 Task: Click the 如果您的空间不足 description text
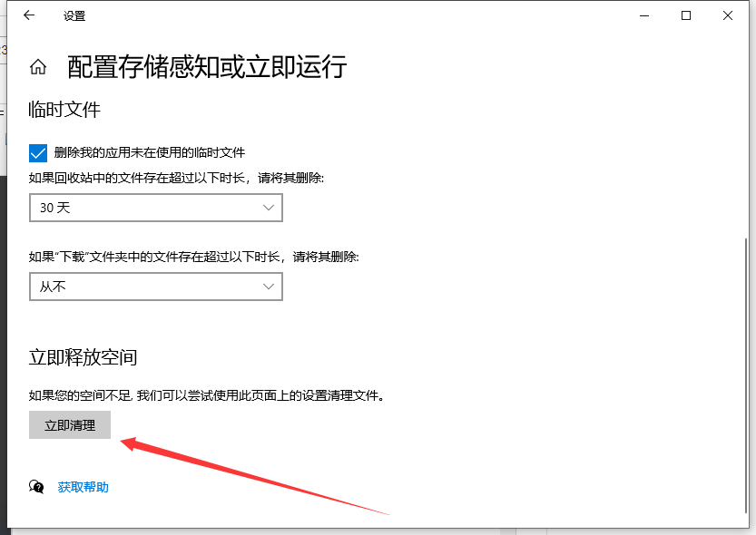pyautogui.click(x=206, y=396)
